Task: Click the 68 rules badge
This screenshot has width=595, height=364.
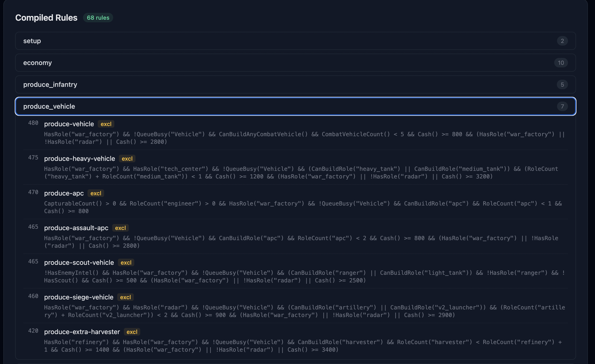Action: (x=98, y=18)
